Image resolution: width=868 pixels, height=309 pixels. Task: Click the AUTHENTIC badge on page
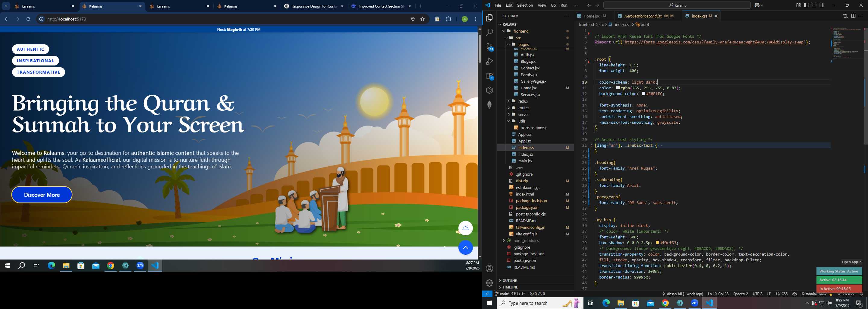click(31, 49)
